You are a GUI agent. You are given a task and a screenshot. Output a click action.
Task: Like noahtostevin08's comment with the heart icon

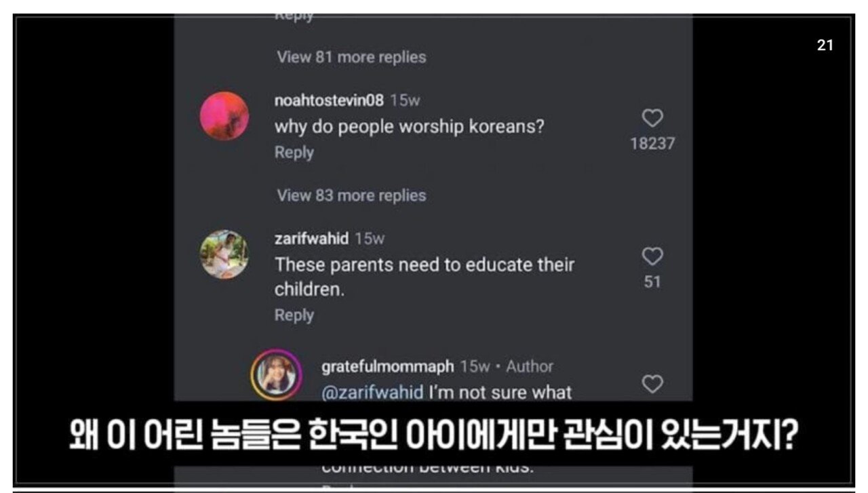[652, 119]
